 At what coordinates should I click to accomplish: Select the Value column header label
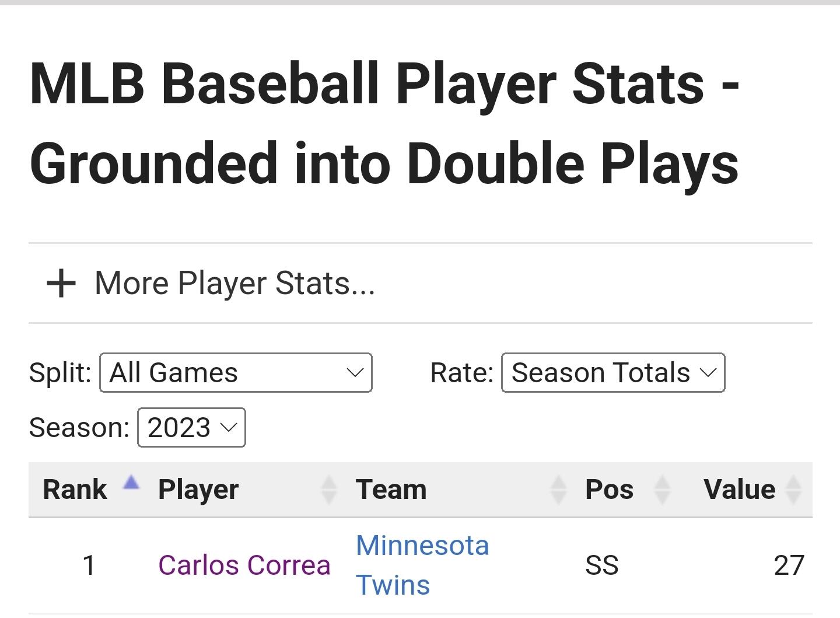click(x=739, y=490)
